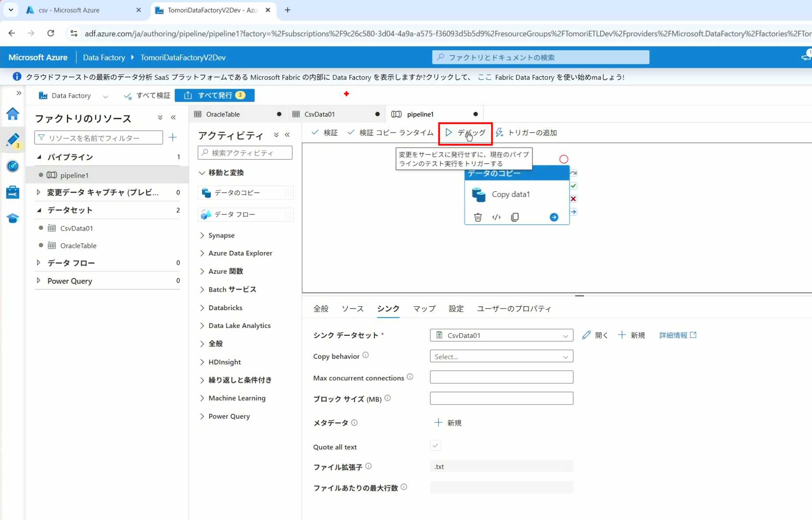812x520 pixels.
Task: Open the Manage toolbox icon in sidebar
Action: click(12, 192)
